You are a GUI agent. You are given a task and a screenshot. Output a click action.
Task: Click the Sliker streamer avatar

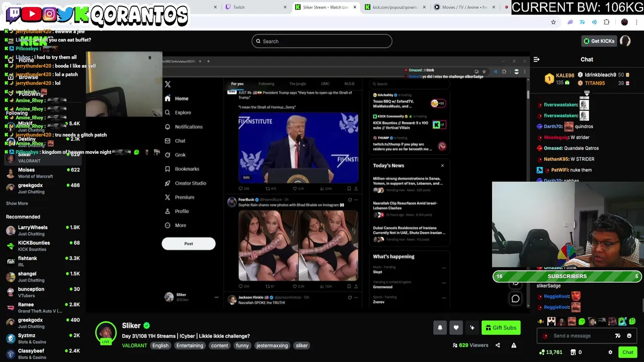[x=106, y=332]
